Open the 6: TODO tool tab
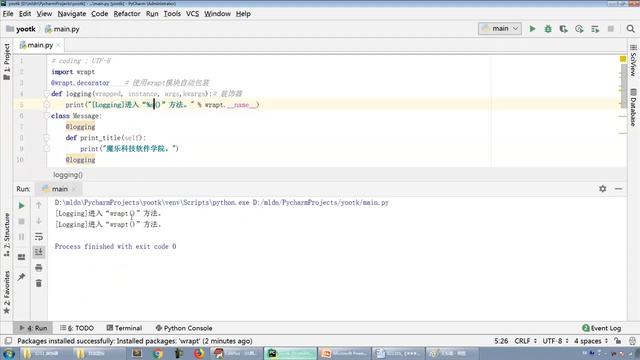The height and width of the screenshot is (360, 640). point(77,328)
